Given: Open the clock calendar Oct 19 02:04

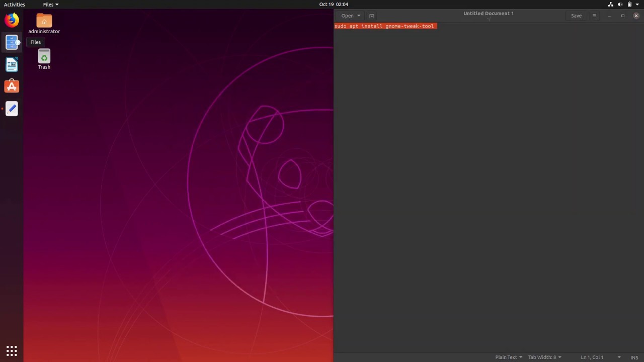Looking at the screenshot, I should (x=334, y=5).
